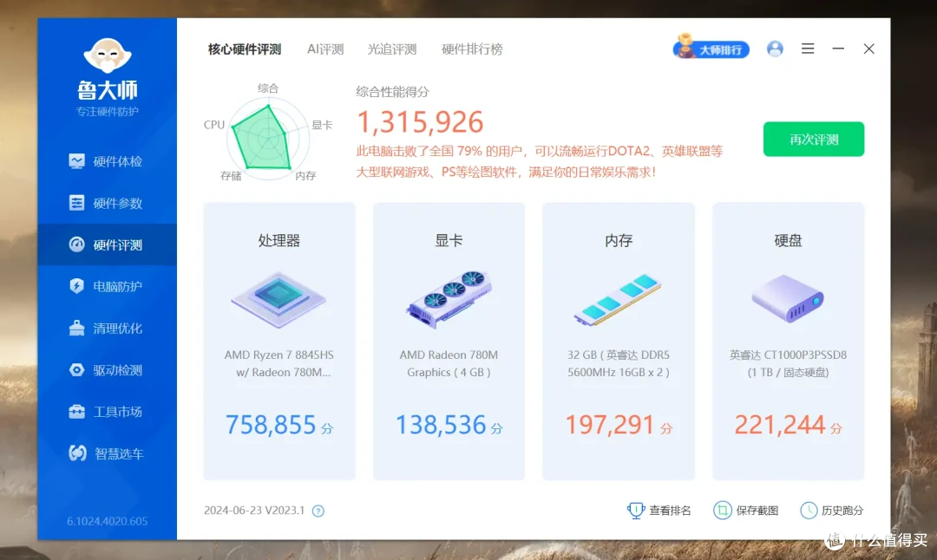Click the disk score 221,244
Image resolution: width=937 pixels, height=560 pixels.
coord(780,425)
